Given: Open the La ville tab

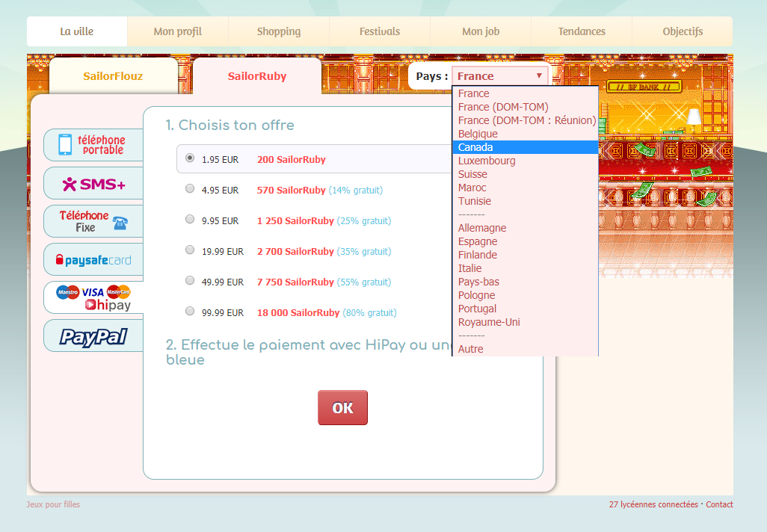Looking at the screenshot, I should 77,31.
